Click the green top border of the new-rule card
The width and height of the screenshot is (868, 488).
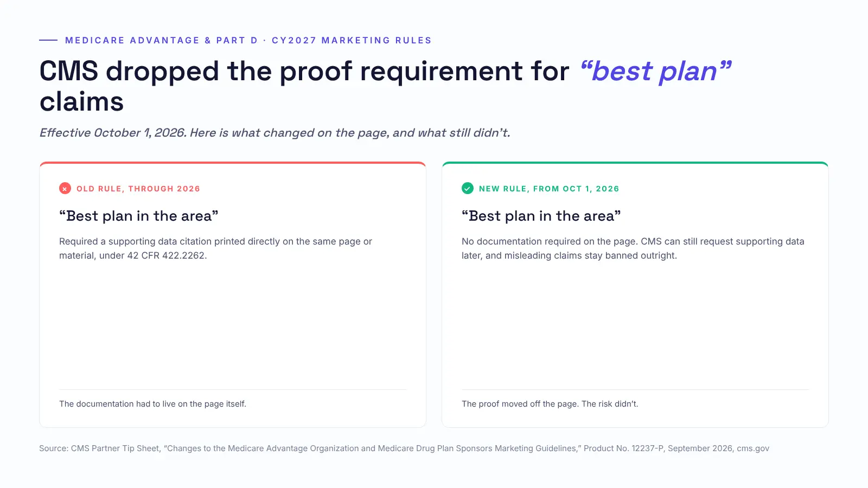(635, 163)
